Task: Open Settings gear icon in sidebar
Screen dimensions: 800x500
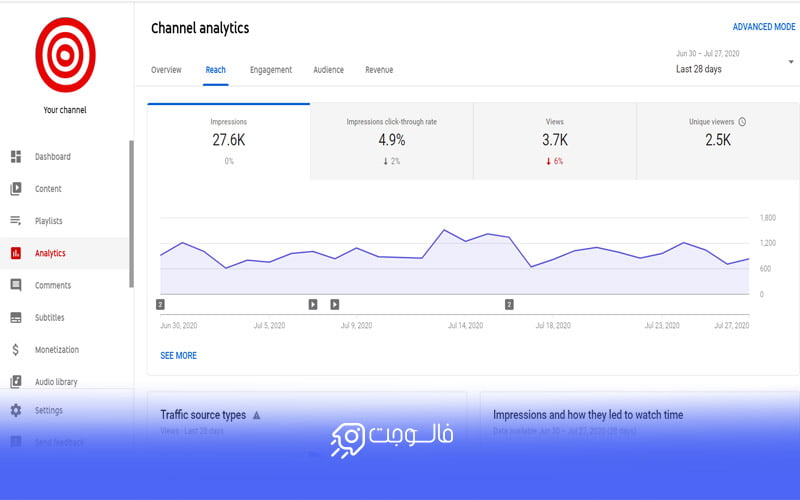Action: click(x=16, y=410)
